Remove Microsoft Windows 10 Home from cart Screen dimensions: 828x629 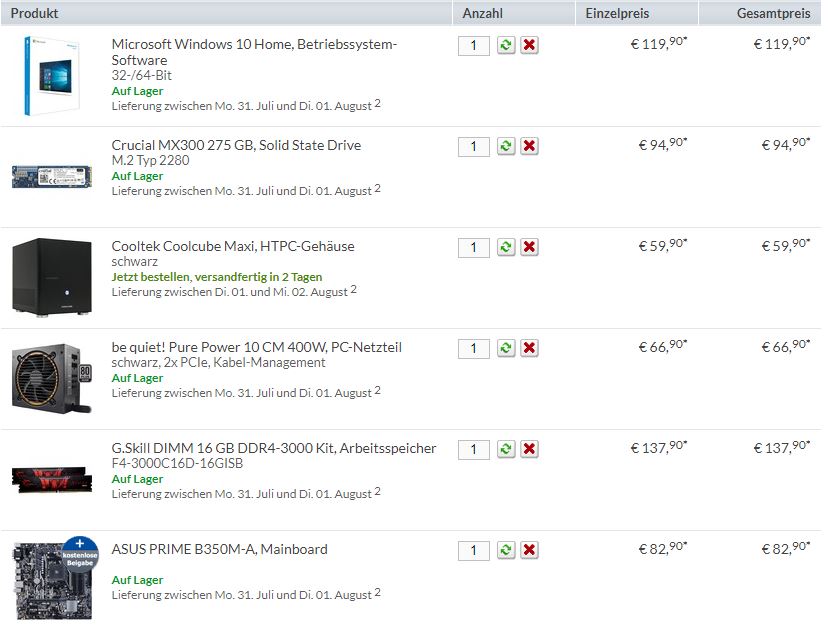click(529, 45)
